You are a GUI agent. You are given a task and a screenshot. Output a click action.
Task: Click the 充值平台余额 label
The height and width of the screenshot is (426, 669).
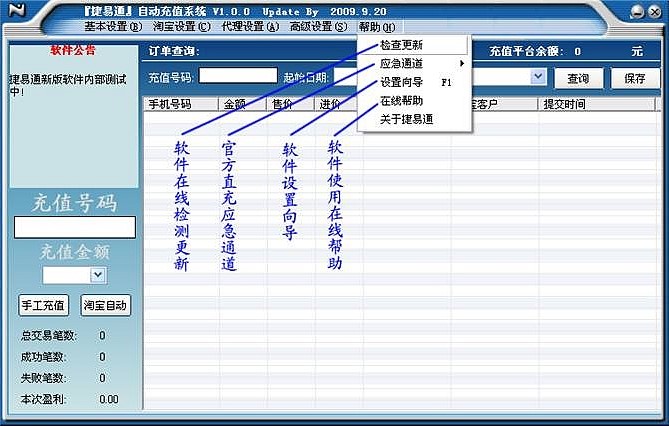[x=526, y=52]
